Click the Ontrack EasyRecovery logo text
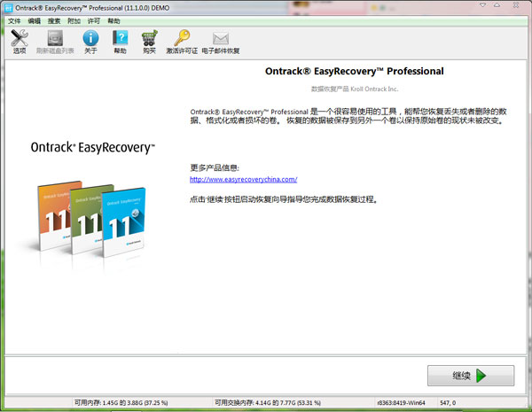This screenshot has height=412, width=532. (x=92, y=147)
